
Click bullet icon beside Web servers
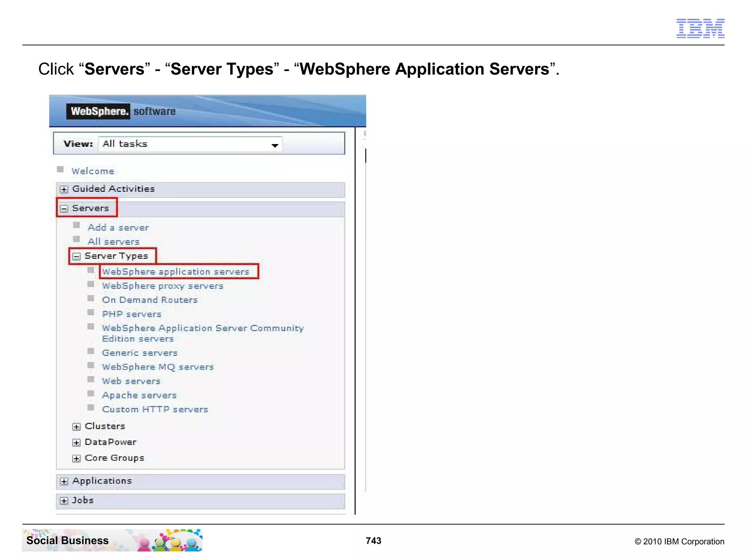click(x=91, y=379)
